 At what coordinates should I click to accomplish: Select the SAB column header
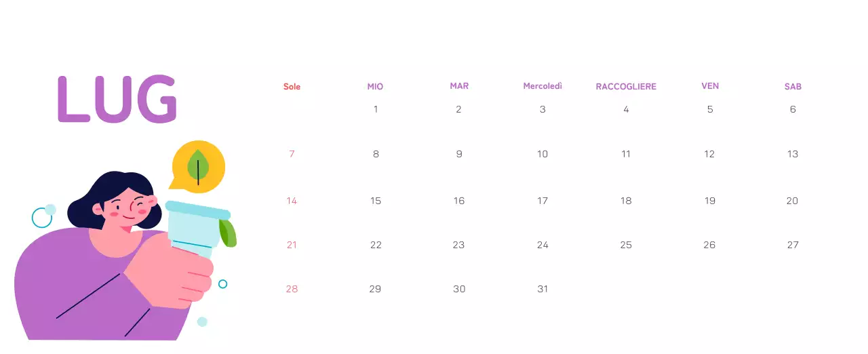point(793,87)
